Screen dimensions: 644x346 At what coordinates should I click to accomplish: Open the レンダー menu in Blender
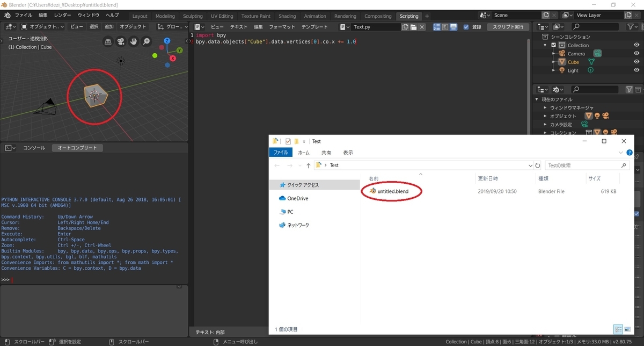point(62,16)
